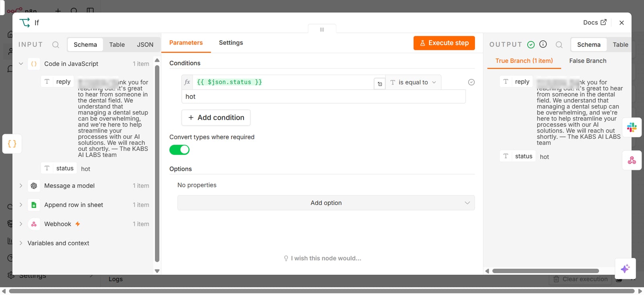Click the lightning trigger icon next to Webhook

78,224
